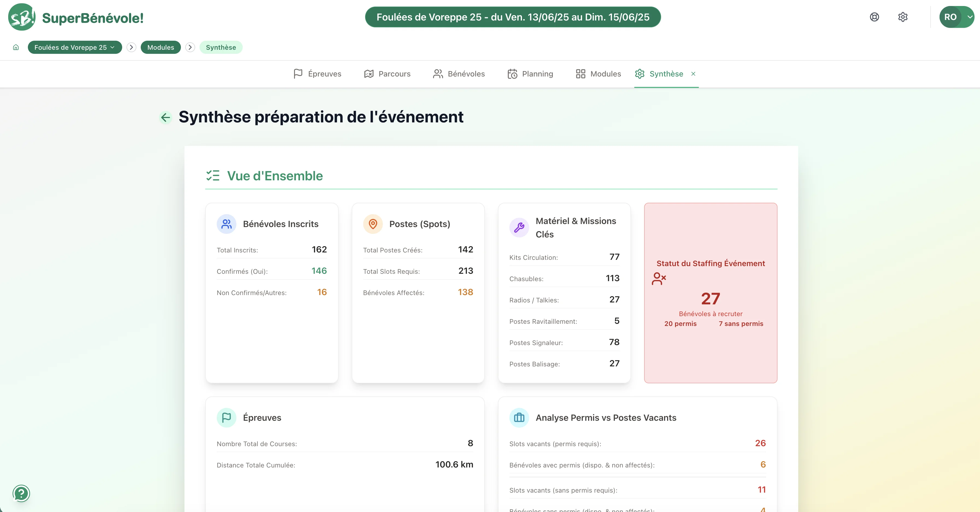
Task: Click the SuperBénévole logo icon
Action: tap(22, 17)
